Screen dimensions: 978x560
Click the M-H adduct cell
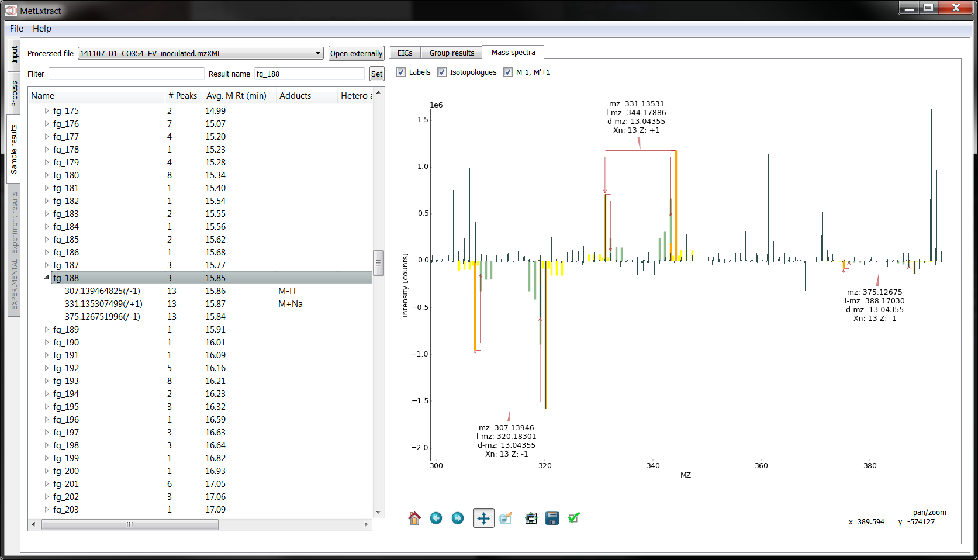point(287,291)
